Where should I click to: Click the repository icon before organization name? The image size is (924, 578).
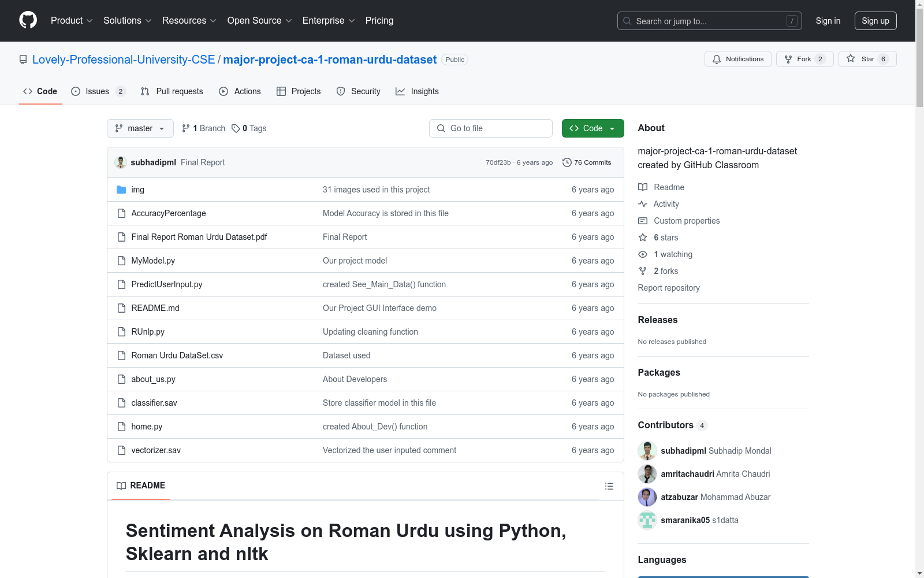click(23, 60)
